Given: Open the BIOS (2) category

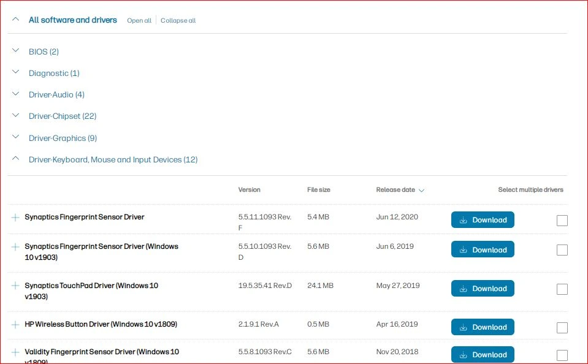Looking at the screenshot, I should pos(44,51).
